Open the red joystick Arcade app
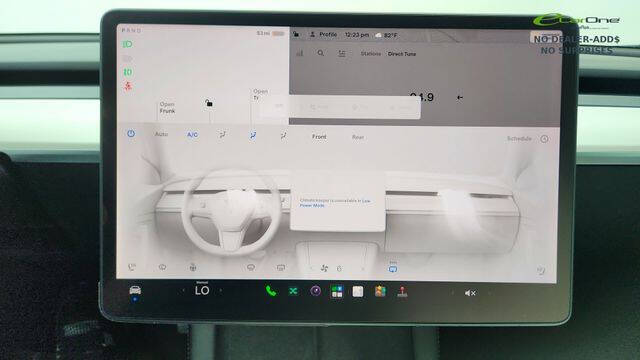Viewport: 640px width, 360px height. pyautogui.click(x=402, y=292)
